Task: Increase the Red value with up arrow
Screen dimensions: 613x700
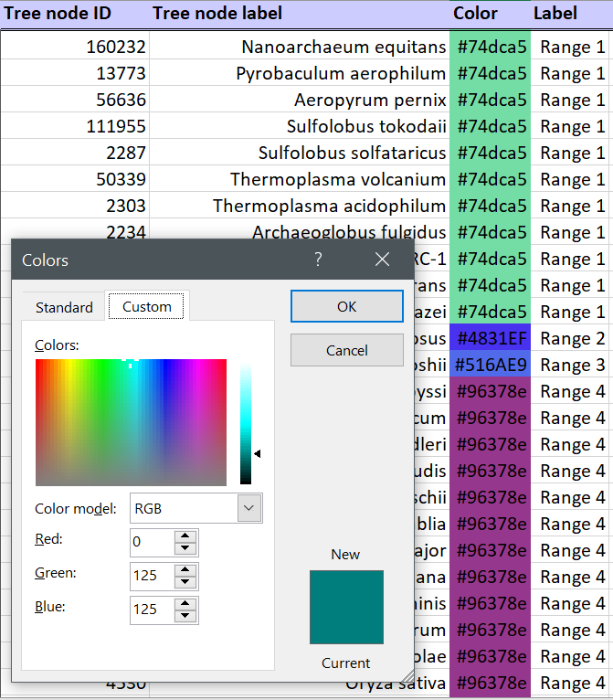Action: (x=185, y=536)
